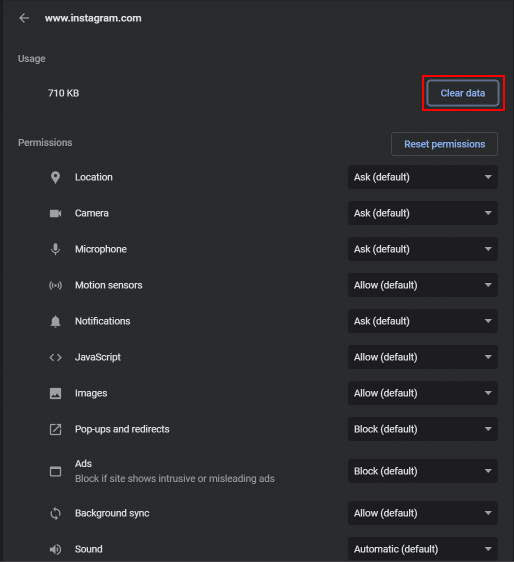The image size is (514, 562).
Task: Click the Images picture icon
Action: (55, 393)
